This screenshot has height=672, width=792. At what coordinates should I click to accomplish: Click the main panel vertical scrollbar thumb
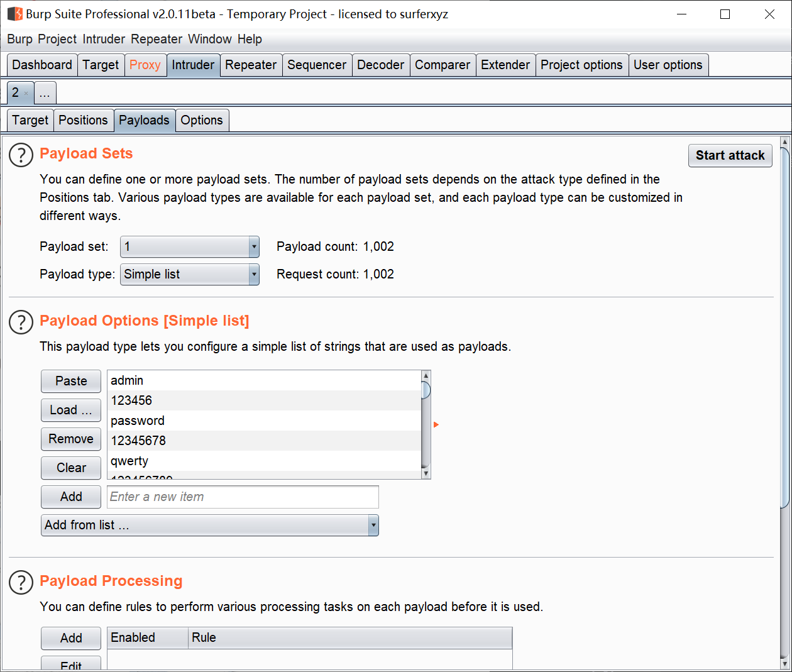click(x=784, y=328)
